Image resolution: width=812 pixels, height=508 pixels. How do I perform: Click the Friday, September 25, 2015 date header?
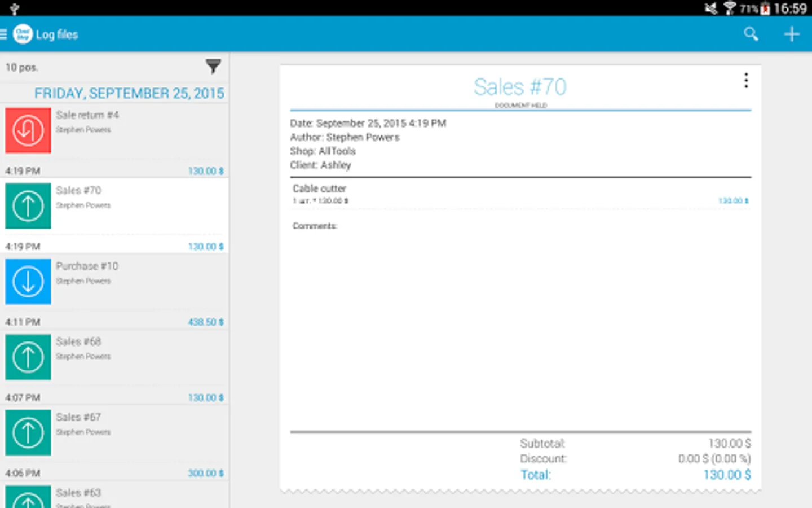click(129, 93)
